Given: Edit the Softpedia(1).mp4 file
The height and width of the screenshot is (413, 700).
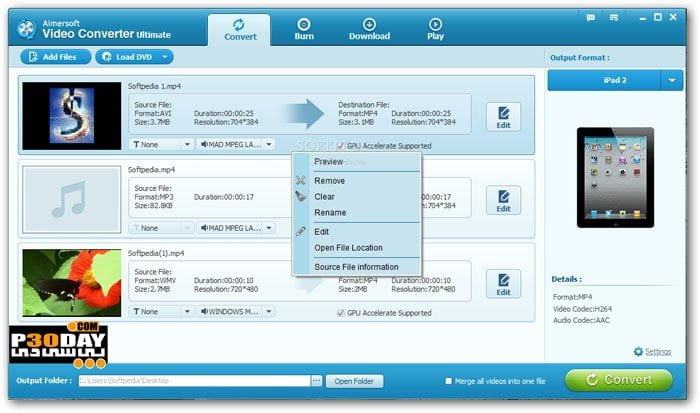Looking at the screenshot, I should (x=503, y=284).
